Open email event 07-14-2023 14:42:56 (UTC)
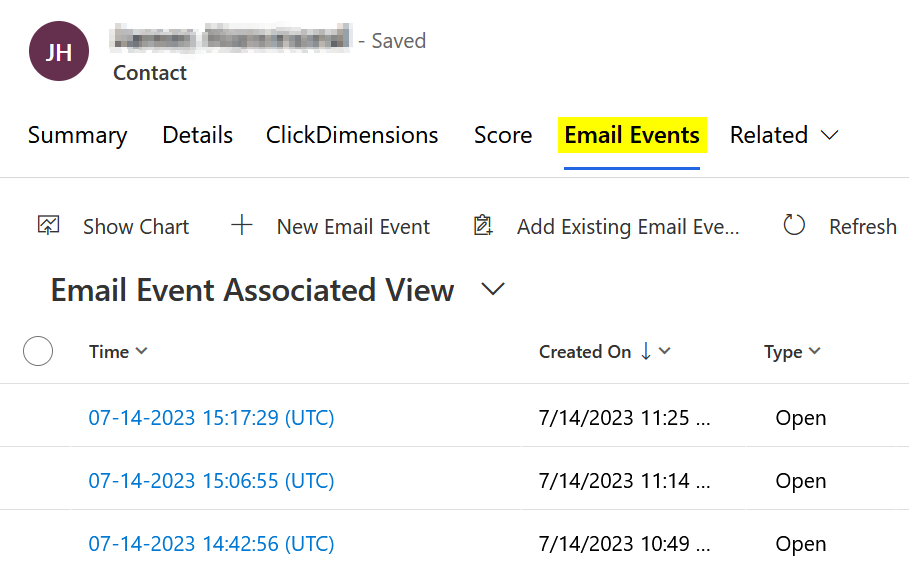The image size is (909, 568). point(211,544)
